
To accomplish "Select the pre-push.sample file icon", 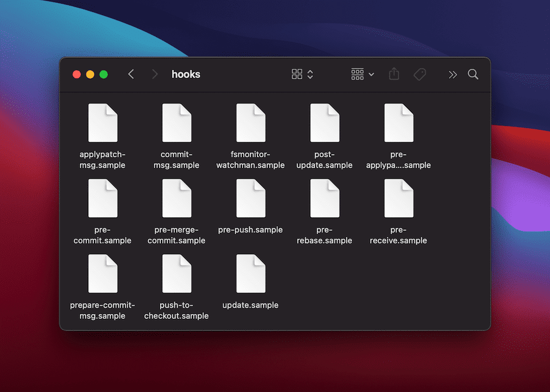I will click(250, 198).
